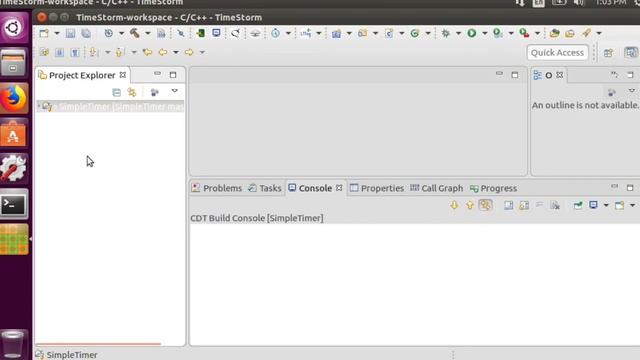Viewport: 640px width, 360px height.
Task: Click Link with Editor icon in Project Explorer
Action: [x=131, y=92]
